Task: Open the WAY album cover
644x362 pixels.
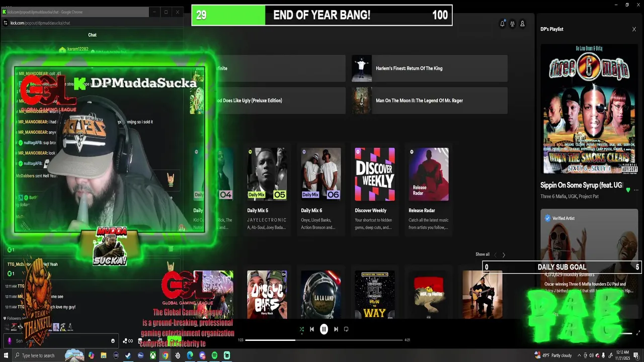Action: coord(375,294)
